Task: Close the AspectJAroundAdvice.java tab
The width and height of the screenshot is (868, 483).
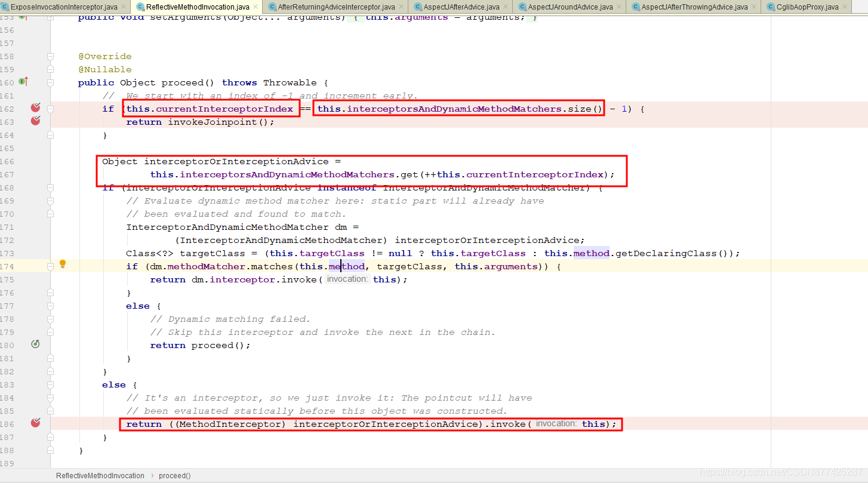Action: click(618, 7)
